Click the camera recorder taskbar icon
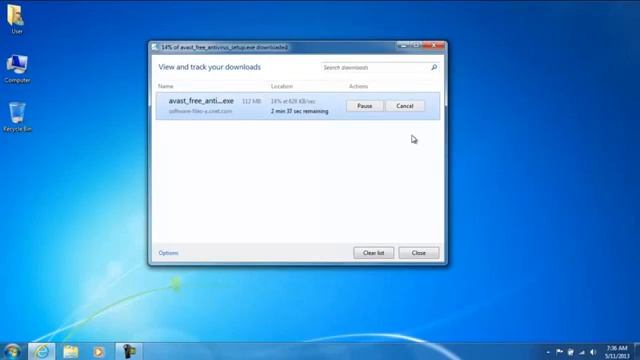640x360 pixels. click(129, 352)
